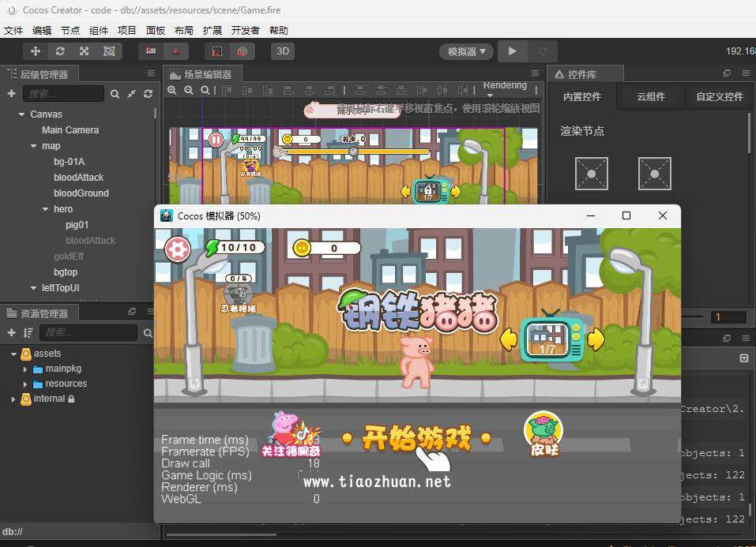Select the goldEff node
This screenshot has width=756, height=547.
(x=69, y=257)
